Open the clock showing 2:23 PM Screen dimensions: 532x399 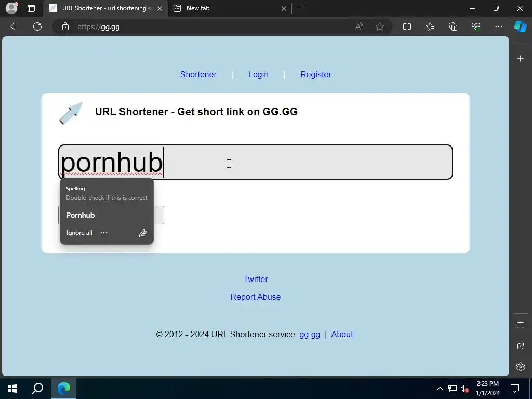pyautogui.click(x=487, y=389)
